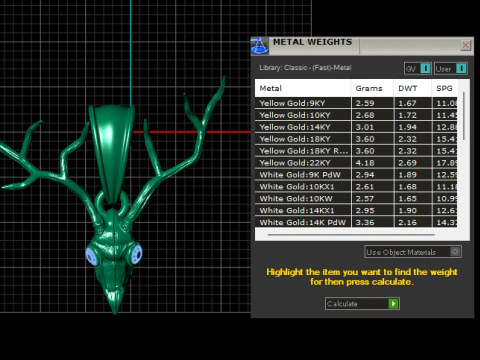Screen dimensions: 480x360
Task: Click the 1.67 DWT value
Action: (407, 103)
